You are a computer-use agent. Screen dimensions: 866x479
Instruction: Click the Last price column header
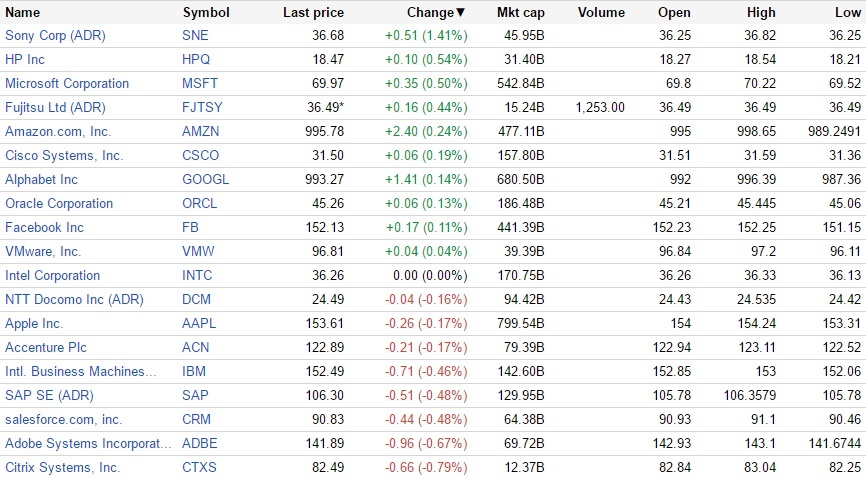313,13
